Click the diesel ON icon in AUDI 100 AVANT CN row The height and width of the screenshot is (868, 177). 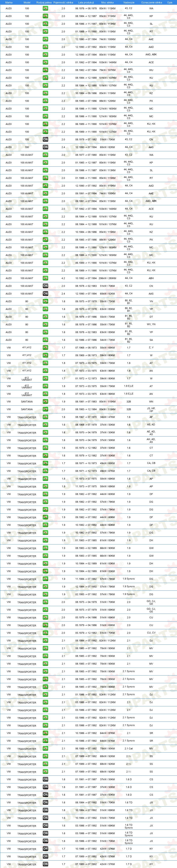coord(45,286)
